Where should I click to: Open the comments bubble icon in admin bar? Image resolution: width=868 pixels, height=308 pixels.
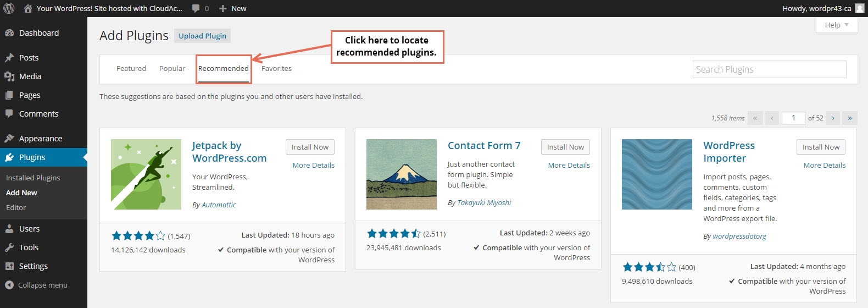(196, 8)
